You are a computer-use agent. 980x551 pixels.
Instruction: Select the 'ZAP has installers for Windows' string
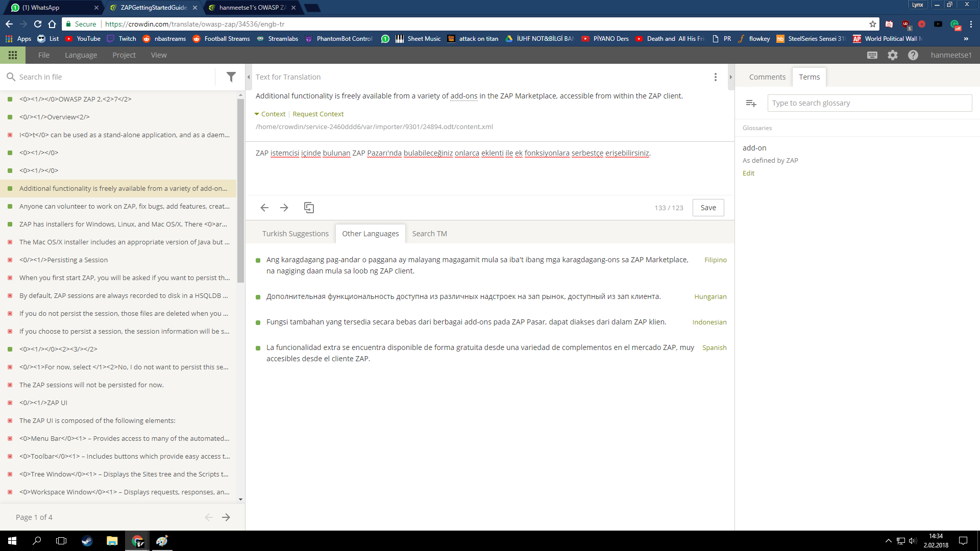click(x=118, y=224)
